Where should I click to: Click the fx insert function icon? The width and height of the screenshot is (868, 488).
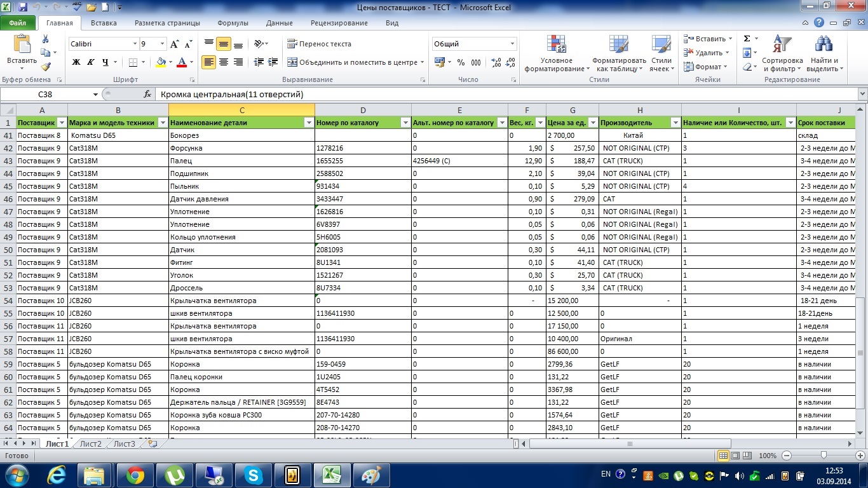tap(147, 94)
